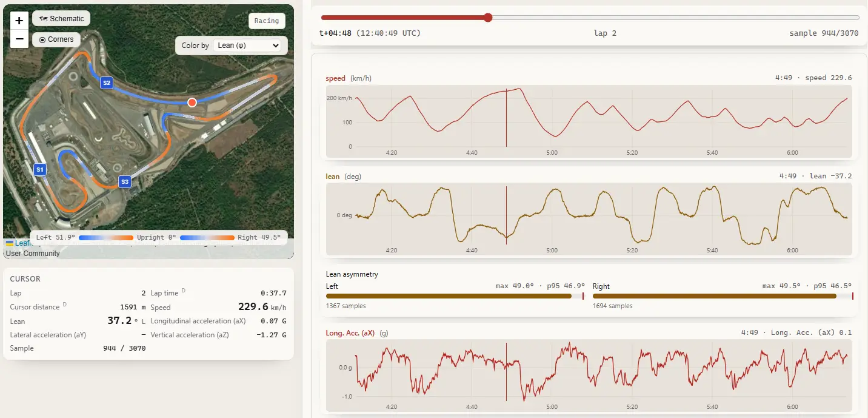Click the Sample 944 / 3070 value in the CURSOR panel
Screen dimensions: 868x418
click(x=124, y=348)
